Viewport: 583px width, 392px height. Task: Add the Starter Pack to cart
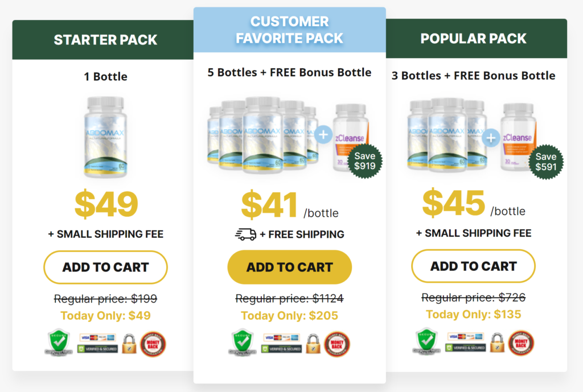tap(105, 267)
